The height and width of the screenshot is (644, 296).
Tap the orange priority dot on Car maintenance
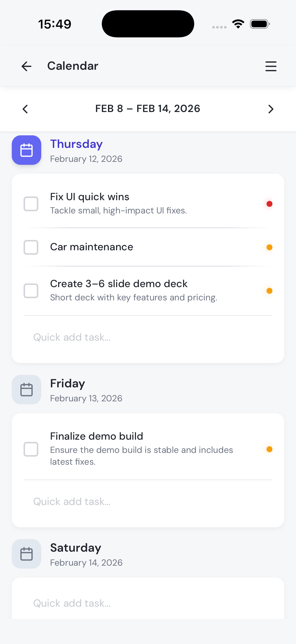269,247
